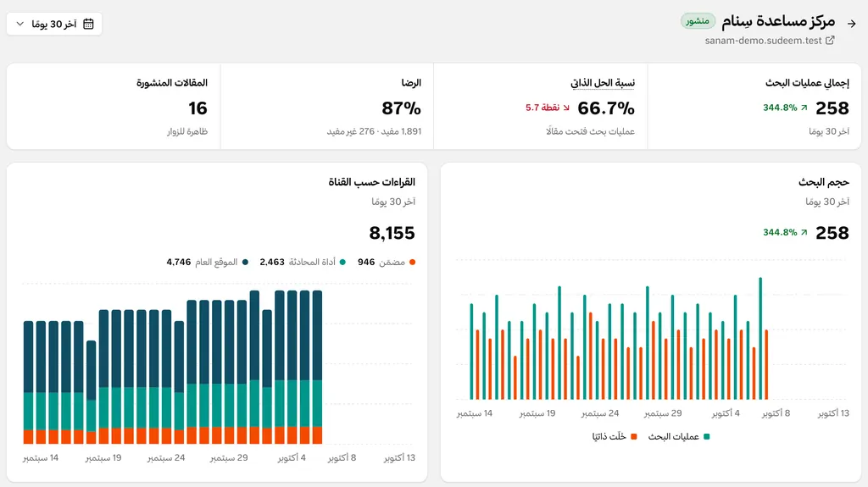Click the مركز مساعدة سنام page title

(x=778, y=21)
